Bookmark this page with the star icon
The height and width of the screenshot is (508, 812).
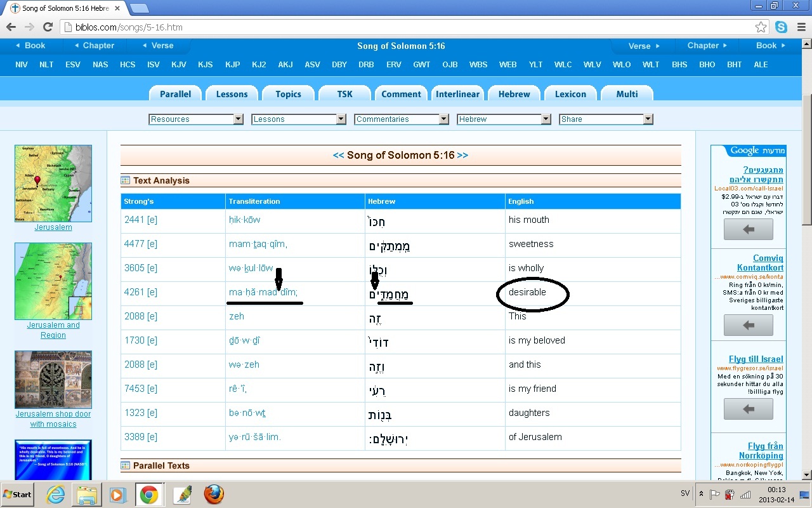point(761,27)
